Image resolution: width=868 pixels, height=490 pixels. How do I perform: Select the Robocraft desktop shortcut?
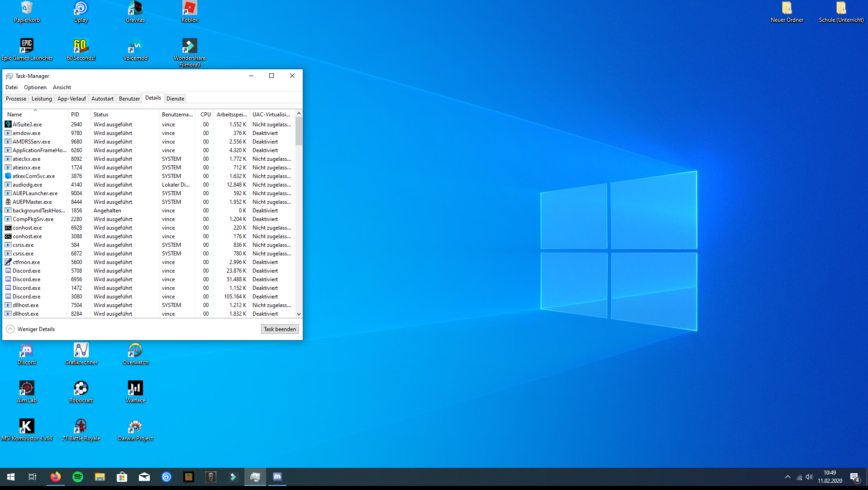tap(81, 392)
